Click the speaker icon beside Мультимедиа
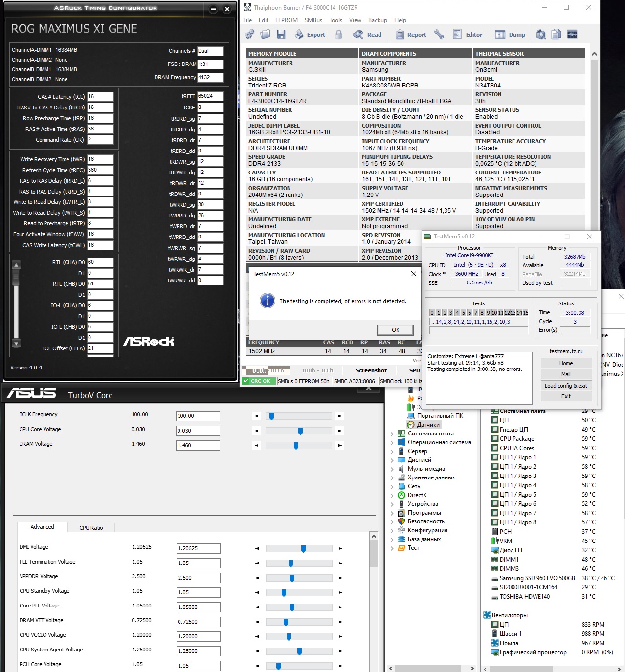The height and width of the screenshot is (672, 625). (402, 469)
